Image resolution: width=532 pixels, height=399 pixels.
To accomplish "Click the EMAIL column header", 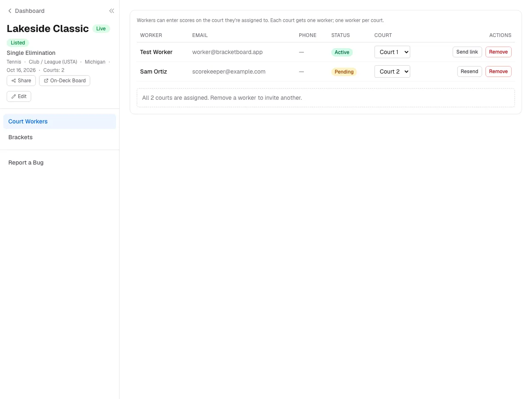I will click(200, 35).
